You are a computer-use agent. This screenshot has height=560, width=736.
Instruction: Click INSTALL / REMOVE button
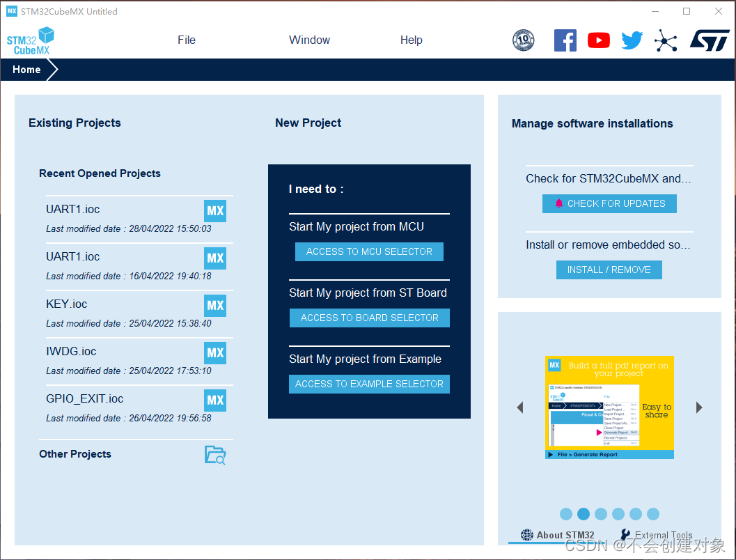[x=609, y=270]
